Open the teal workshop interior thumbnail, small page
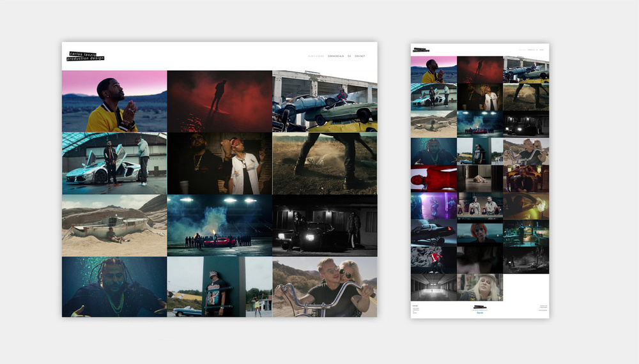Viewport: 639px width, 364px height. coord(526,233)
